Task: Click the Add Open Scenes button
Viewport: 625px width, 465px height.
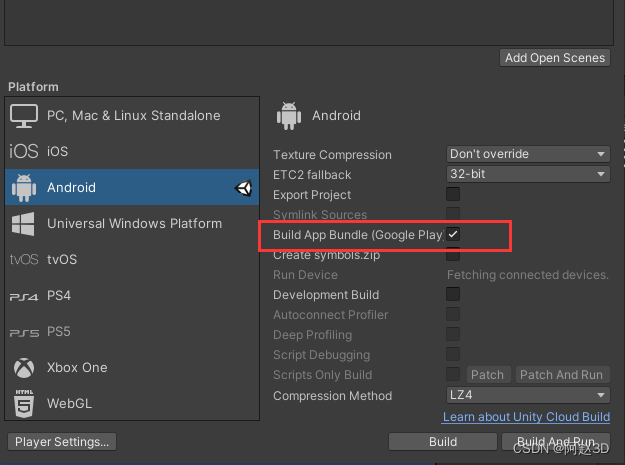Action: tap(555, 58)
